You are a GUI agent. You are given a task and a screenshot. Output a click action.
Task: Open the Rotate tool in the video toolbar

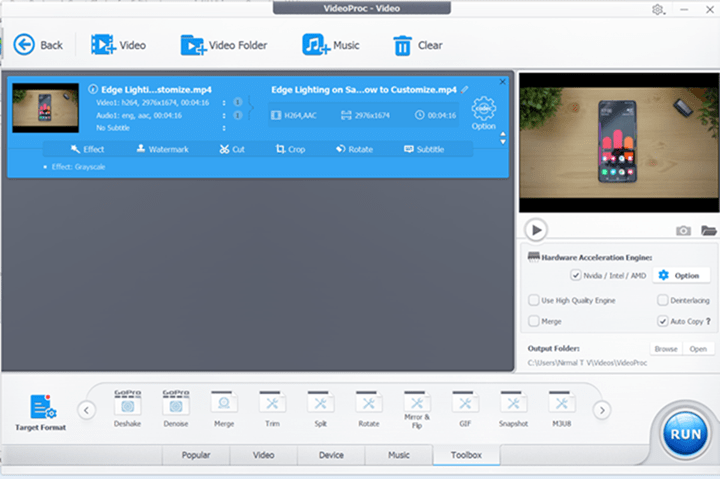coord(354,149)
